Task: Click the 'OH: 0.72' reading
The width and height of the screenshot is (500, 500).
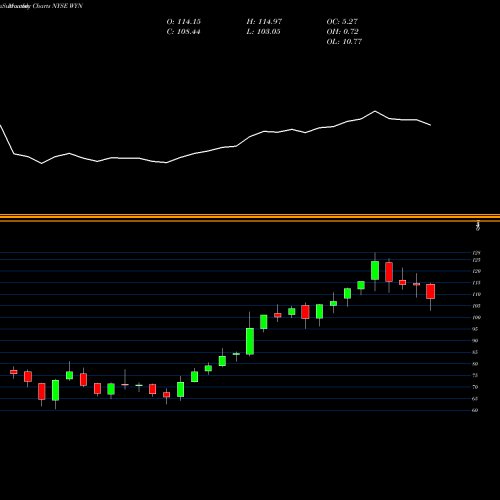Action: point(342,32)
